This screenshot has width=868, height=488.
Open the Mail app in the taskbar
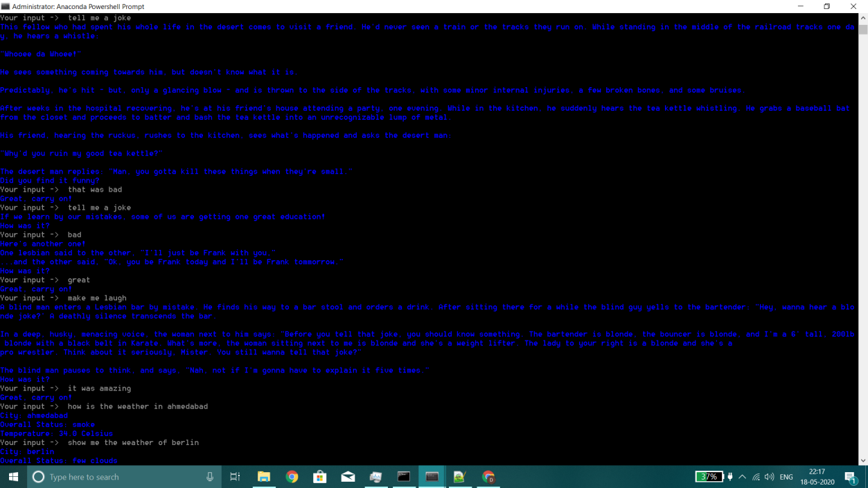click(348, 477)
